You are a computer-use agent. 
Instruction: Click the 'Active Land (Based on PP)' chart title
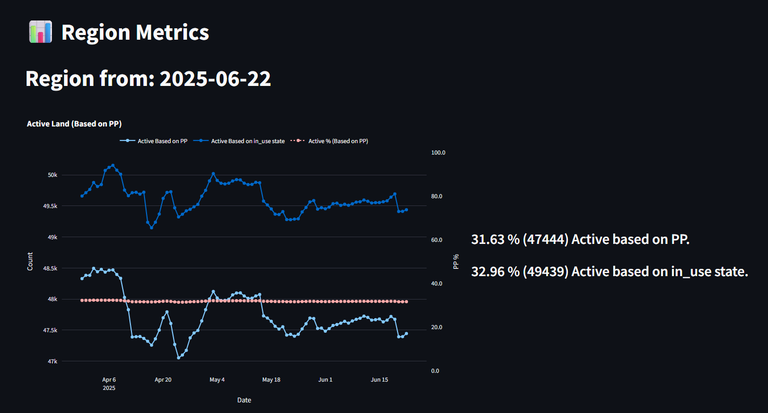[x=74, y=124]
